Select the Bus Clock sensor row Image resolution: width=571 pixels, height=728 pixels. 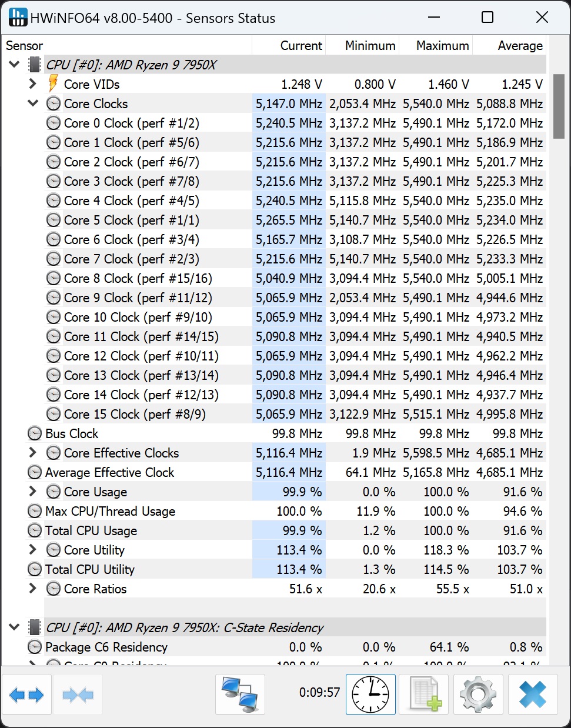pyautogui.click(x=72, y=434)
